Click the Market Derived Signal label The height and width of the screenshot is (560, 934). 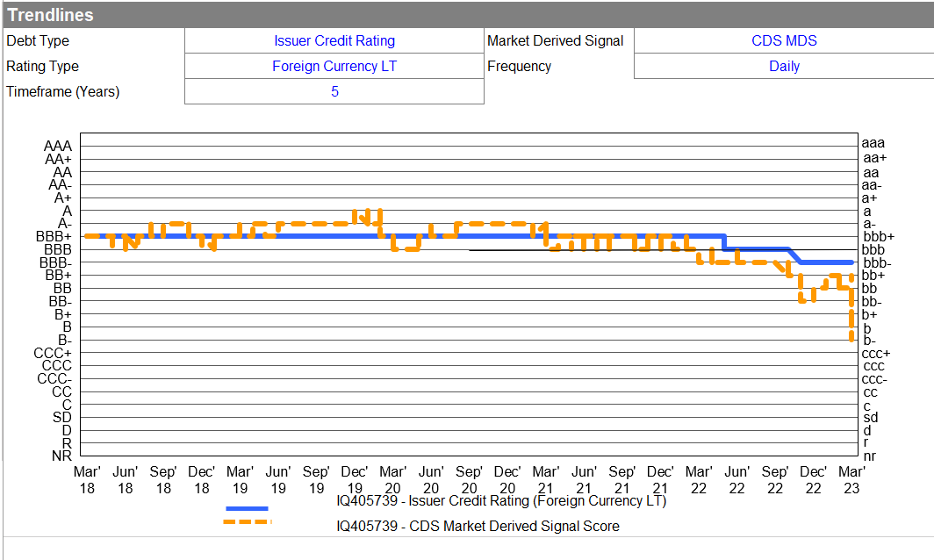555,40
